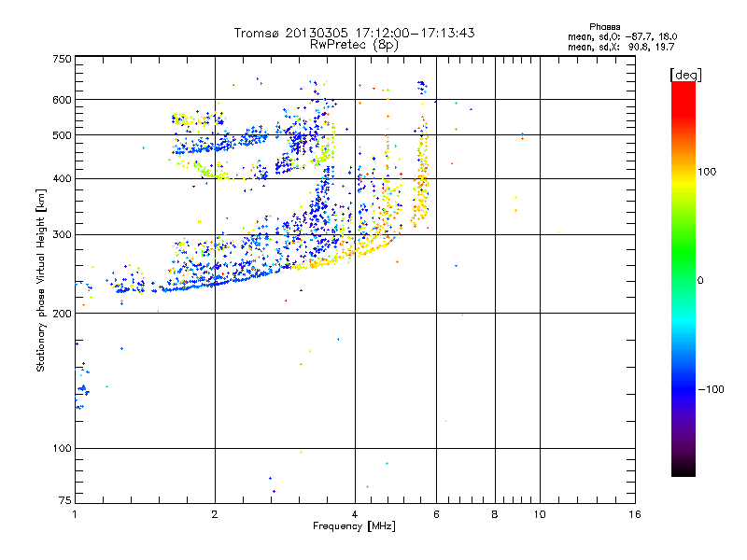This screenshot has width=747, height=560.
Task: Click the y-axis '500' tick label
Action: (x=62, y=135)
